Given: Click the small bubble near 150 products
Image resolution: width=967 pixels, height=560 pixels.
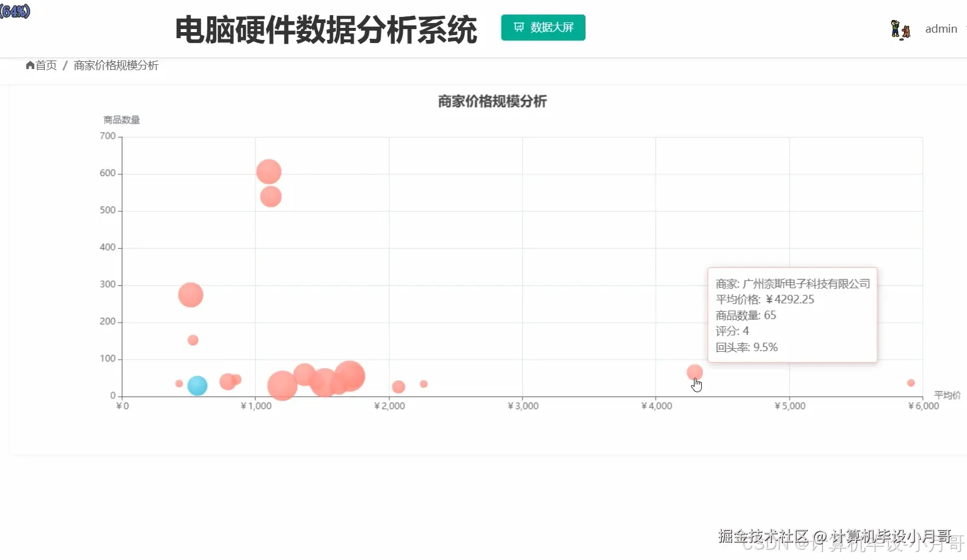Looking at the screenshot, I should click(x=193, y=340).
